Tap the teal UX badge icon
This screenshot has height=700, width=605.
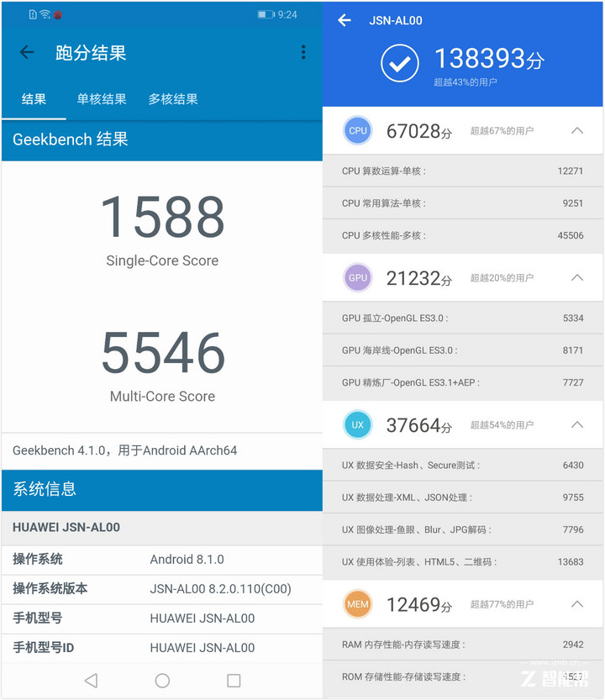click(x=358, y=425)
